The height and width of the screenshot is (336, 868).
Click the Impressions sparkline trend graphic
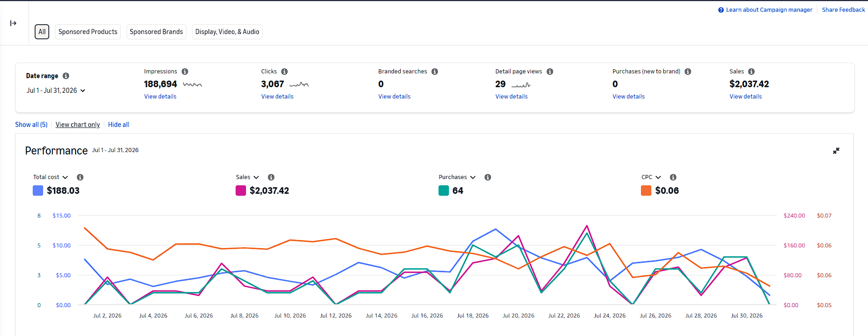(192, 84)
